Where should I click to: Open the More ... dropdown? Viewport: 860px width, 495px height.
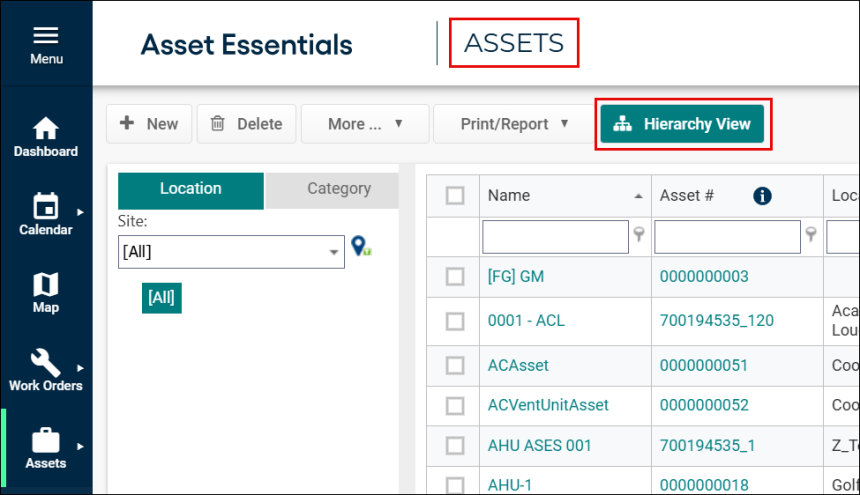pos(365,124)
